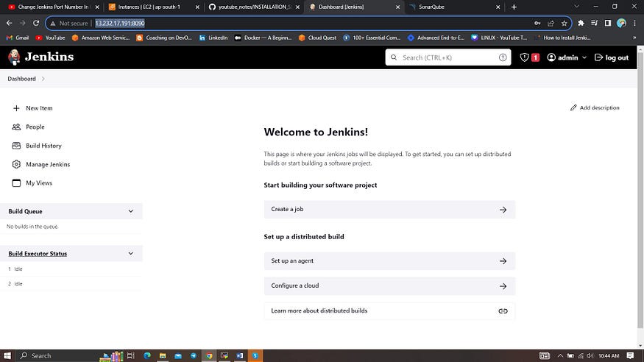The width and height of the screenshot is (644, 362).
Task: Click the saved password key icon
Action: (x=537, y=24)
